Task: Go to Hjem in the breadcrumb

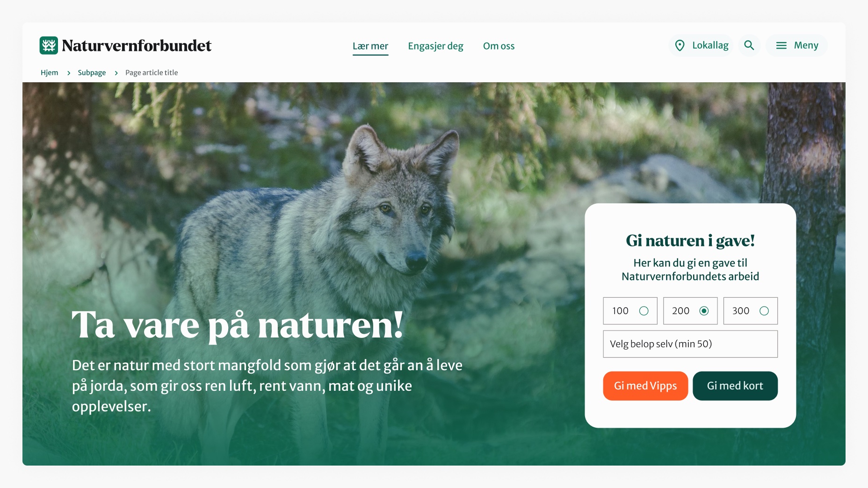Action: [x=50, y=72]
